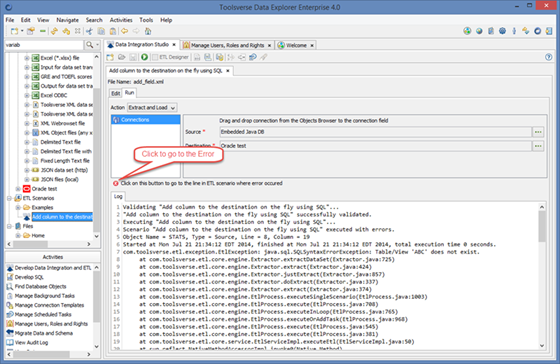
Task: Click the Properties window icon in the main toolbar
Action: [x=31, y=31]
